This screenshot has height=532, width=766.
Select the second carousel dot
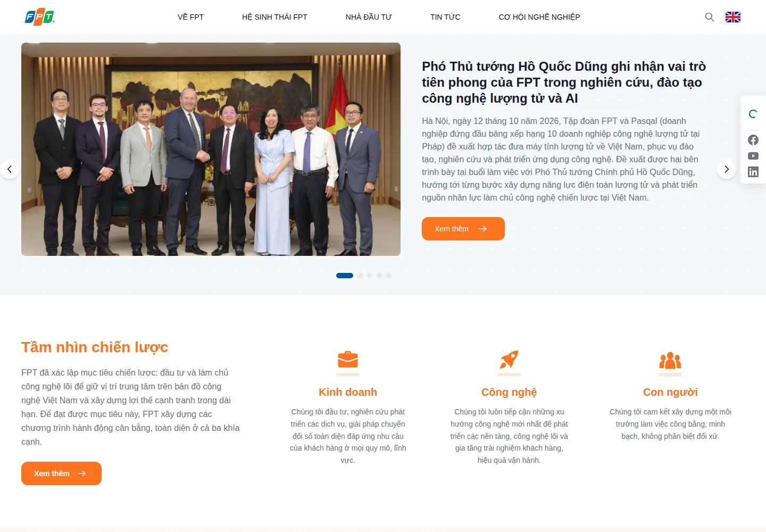click(x=360, y=276)
